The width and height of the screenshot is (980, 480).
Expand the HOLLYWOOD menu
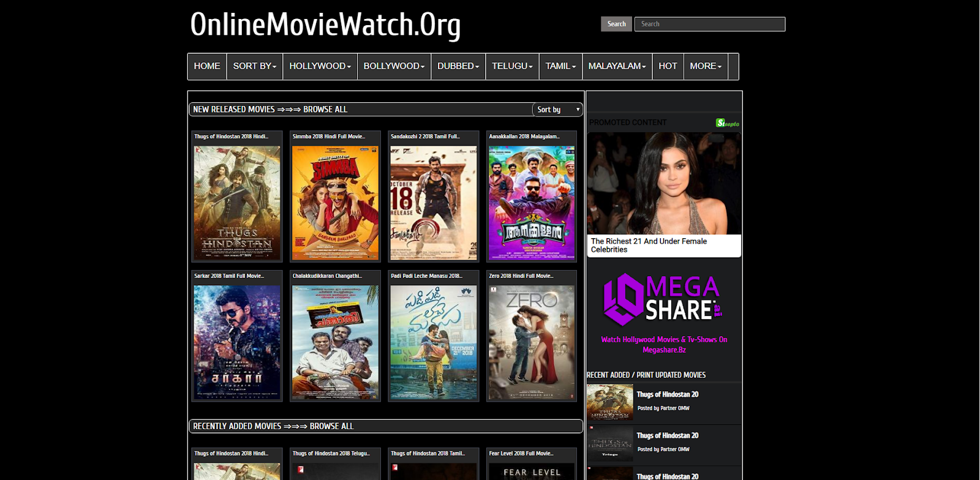click(x=320, y=66)
